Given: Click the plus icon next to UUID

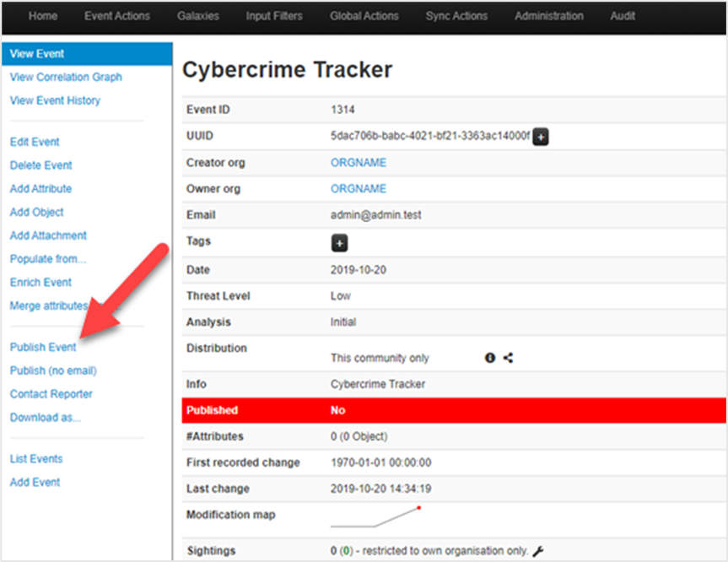Looking at the screenshot, I should 541,137.
